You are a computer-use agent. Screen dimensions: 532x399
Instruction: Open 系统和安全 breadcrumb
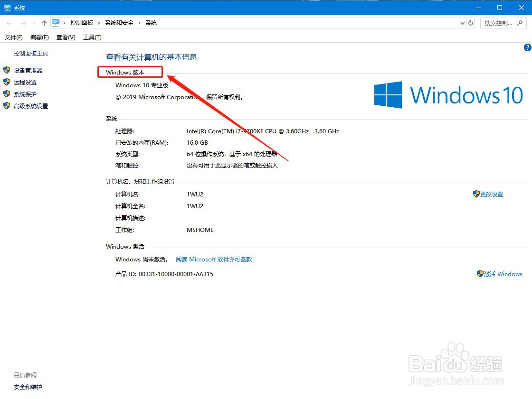tap(119, 23)
